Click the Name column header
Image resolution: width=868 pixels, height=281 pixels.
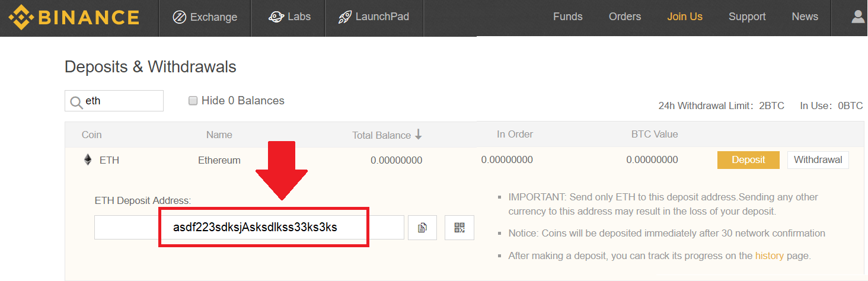pos(219,135)
